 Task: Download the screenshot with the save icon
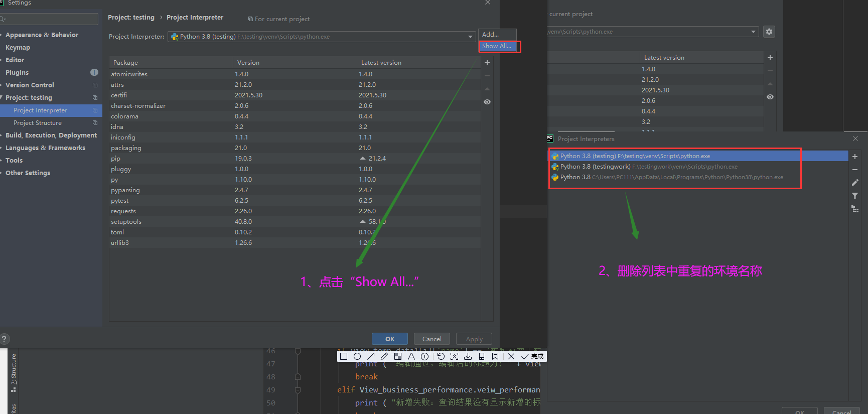[x=468, y=356]
